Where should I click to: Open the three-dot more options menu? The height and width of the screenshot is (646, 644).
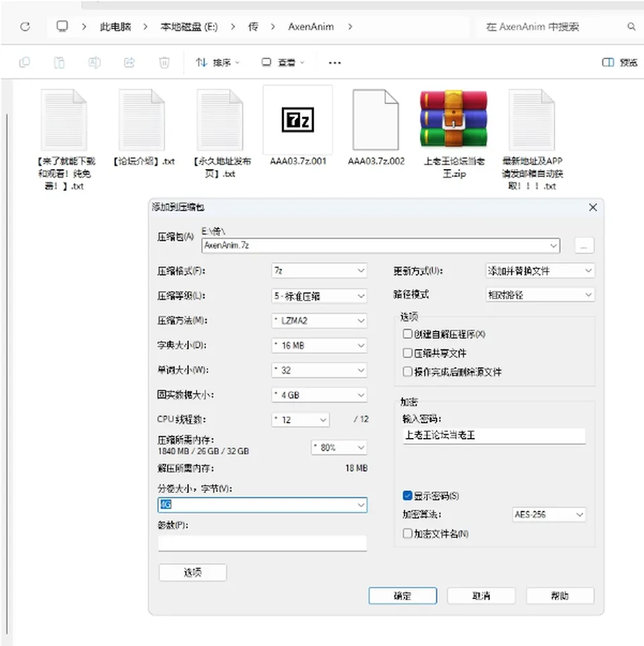335,63
